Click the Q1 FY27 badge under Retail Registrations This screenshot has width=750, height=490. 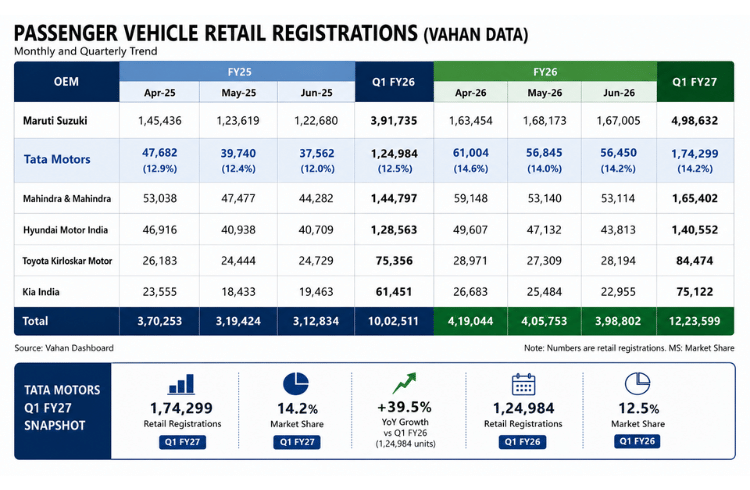click(x=182, y=442)
